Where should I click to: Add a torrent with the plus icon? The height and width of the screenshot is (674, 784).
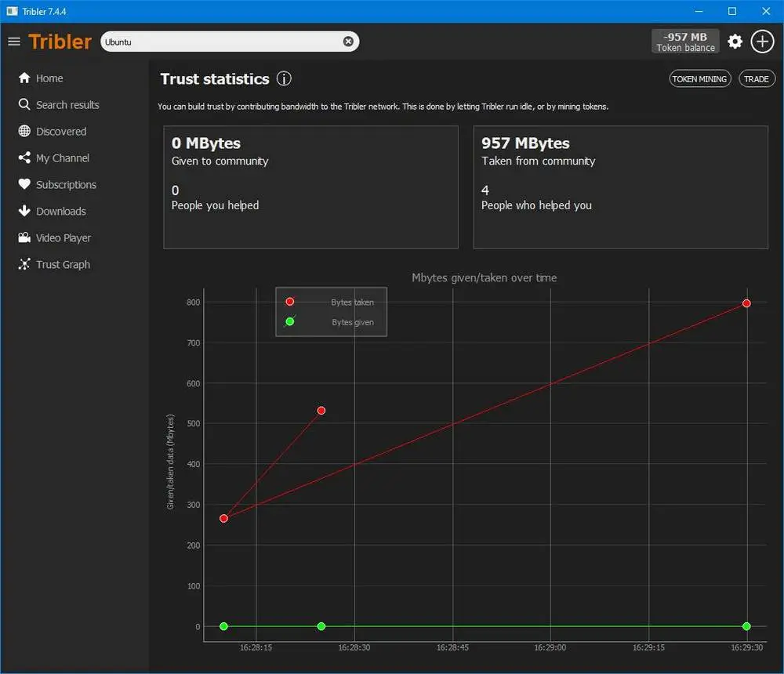coord(762,42)
